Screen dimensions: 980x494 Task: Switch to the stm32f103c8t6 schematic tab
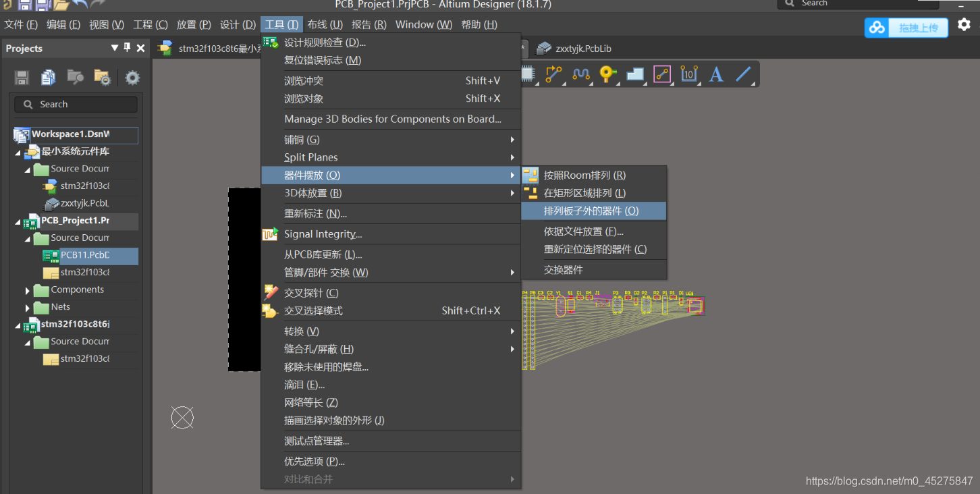pyautogui.click(x=209, y=49)
